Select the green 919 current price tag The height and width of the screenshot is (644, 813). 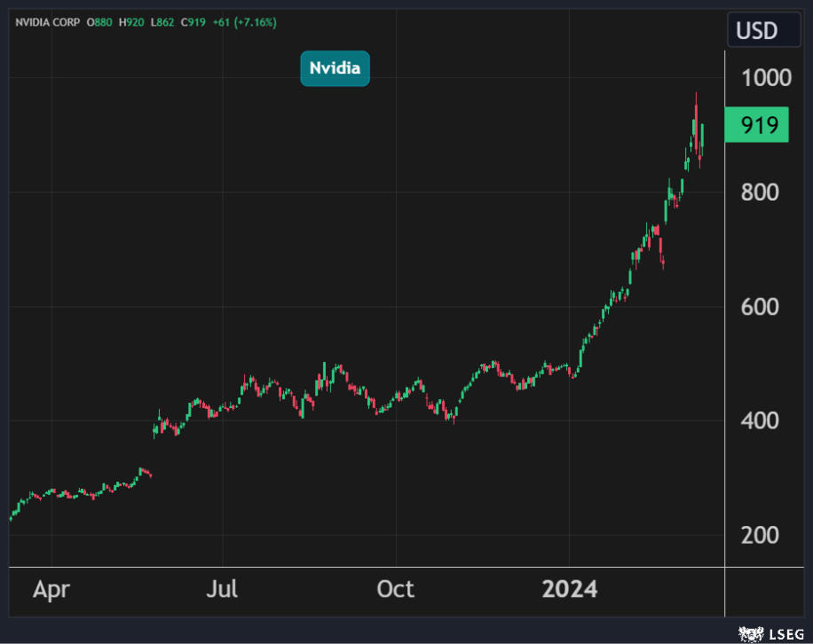756,126
